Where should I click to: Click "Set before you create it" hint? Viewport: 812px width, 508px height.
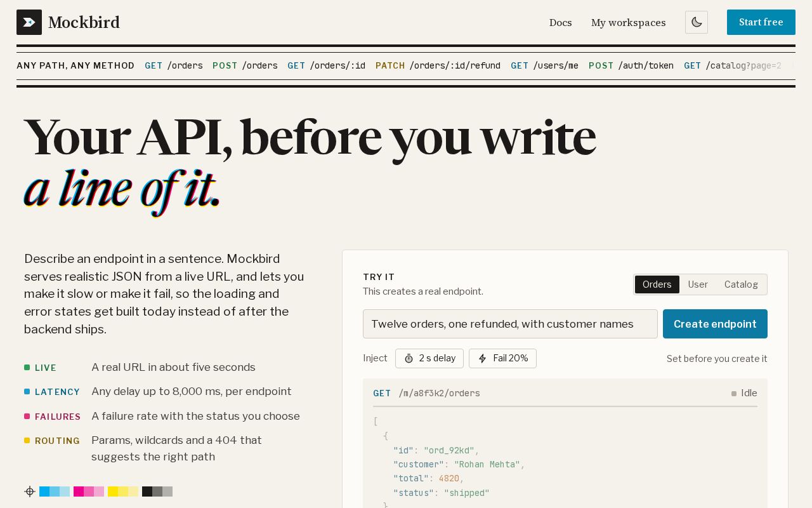(x=717, y=359)
